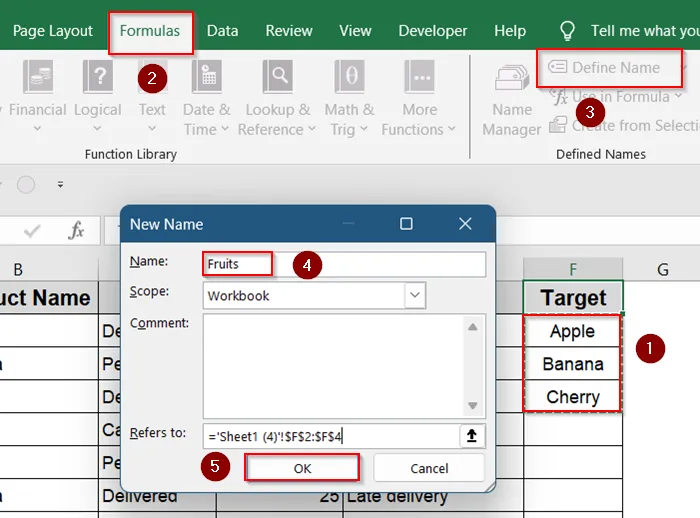Open the More Functions menu
The width and height of the screenshot is (700, 518).
[x=419, y=98]
